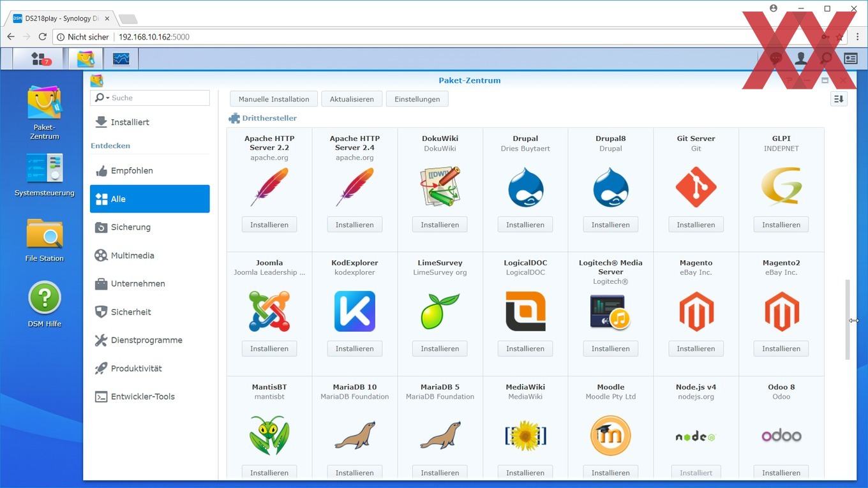
Task: Open the KodExplorer package icon
Action: tap(355, 311)
